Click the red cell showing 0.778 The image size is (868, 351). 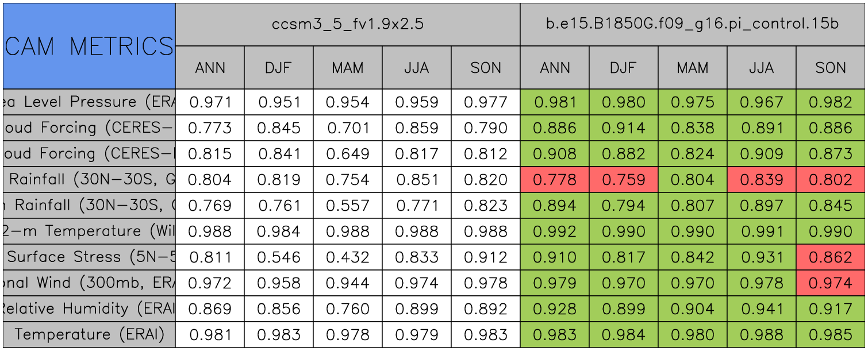point(555,180)
